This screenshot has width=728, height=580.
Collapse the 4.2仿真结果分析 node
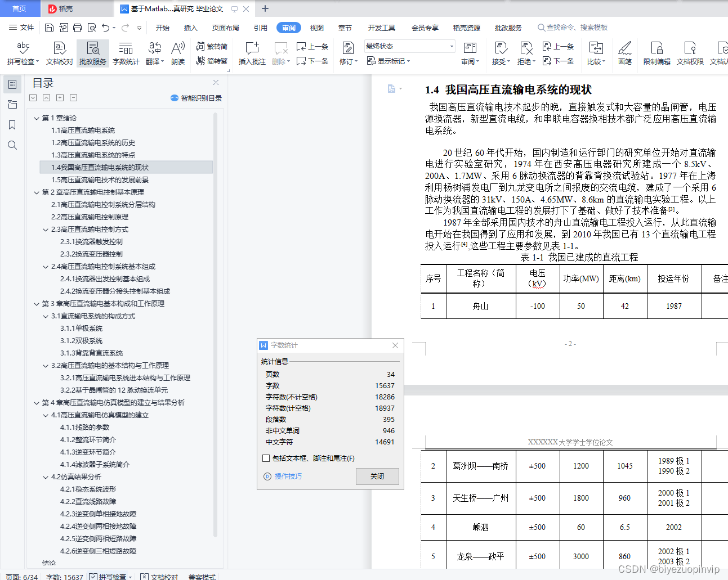[46, 477]
